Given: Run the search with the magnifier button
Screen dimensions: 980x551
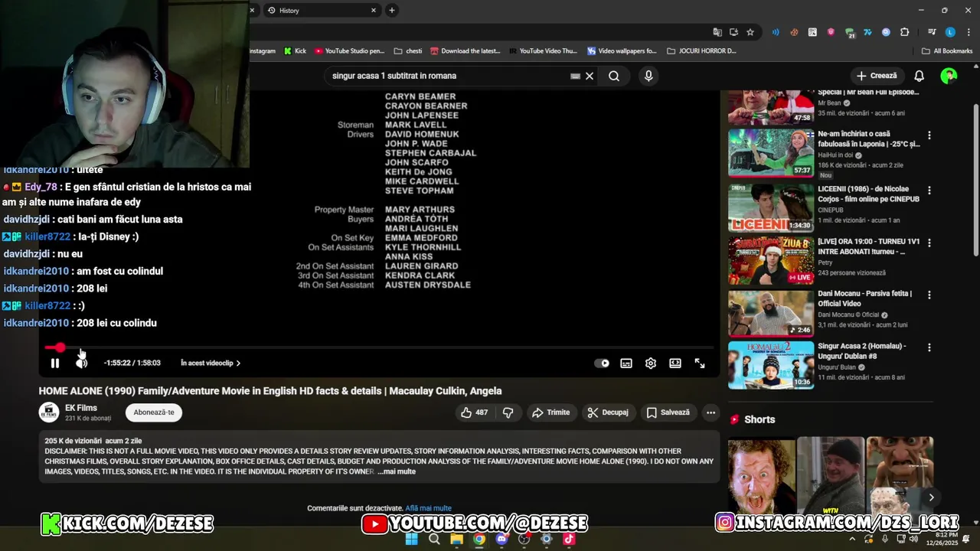Looking at the screenshot, I should 614,76.
